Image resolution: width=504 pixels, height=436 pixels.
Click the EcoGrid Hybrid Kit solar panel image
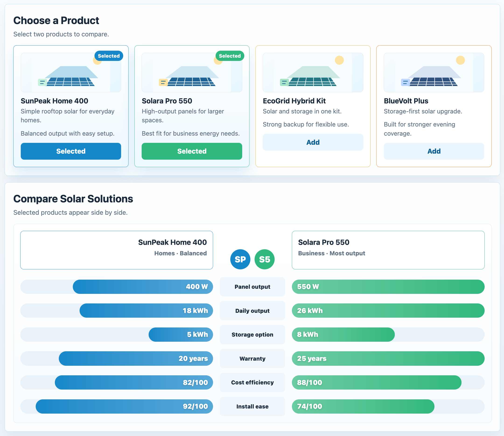point(313,72)
